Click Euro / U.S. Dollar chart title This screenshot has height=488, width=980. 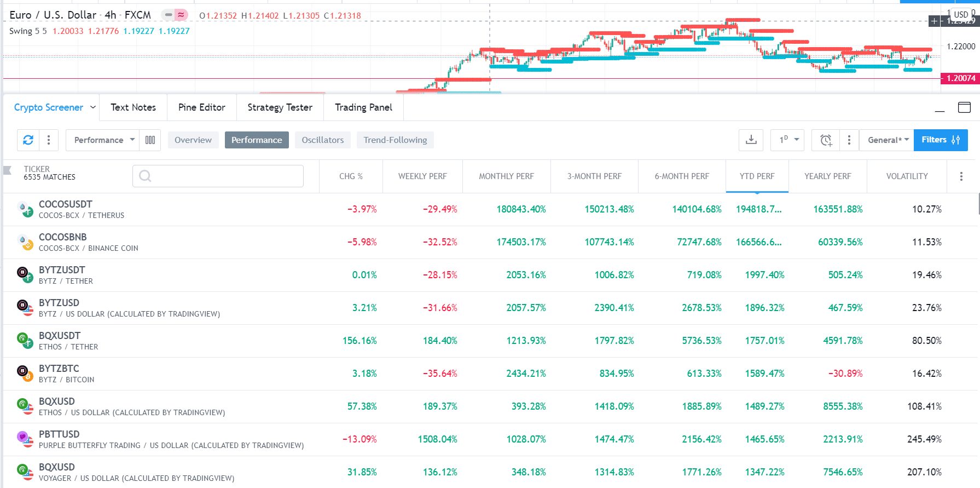[x=53, y=15]
